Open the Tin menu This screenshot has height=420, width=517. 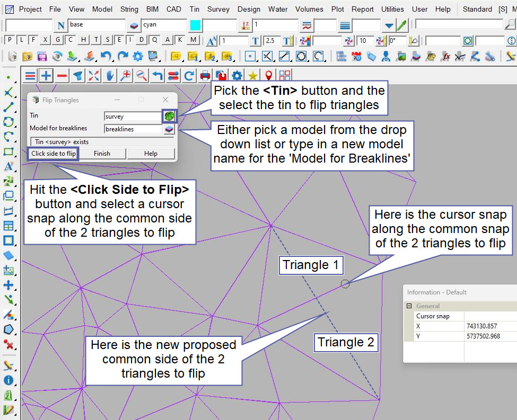pos(194,9)
